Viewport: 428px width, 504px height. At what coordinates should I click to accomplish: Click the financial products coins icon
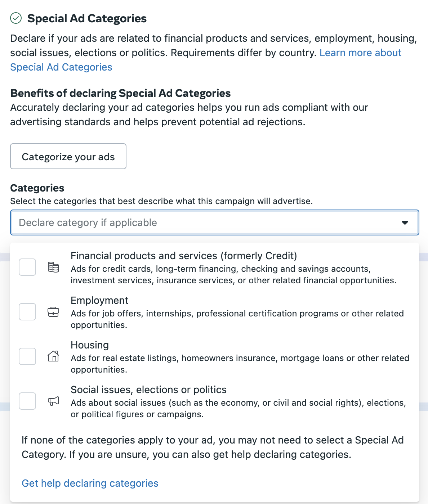(x=53, y=267)
